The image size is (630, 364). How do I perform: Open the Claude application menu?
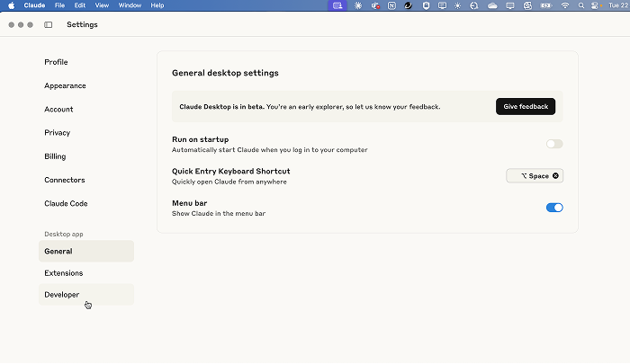tap(34, 5)
